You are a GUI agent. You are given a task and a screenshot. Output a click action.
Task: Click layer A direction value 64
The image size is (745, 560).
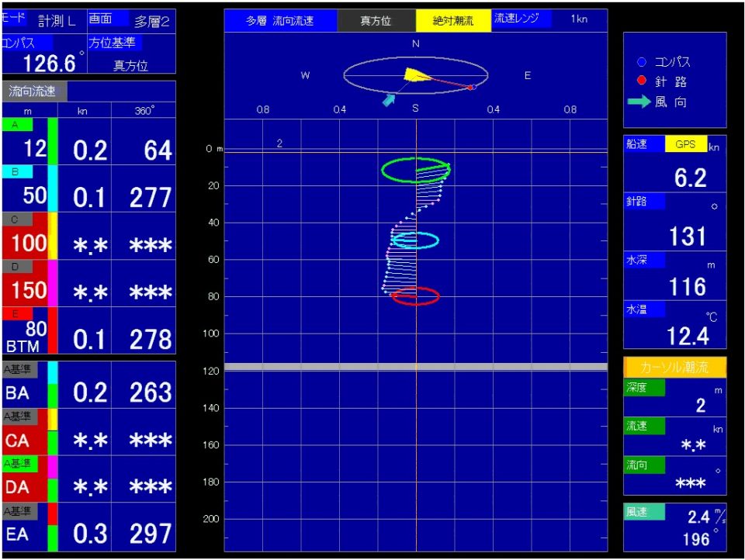click(158, 150)
